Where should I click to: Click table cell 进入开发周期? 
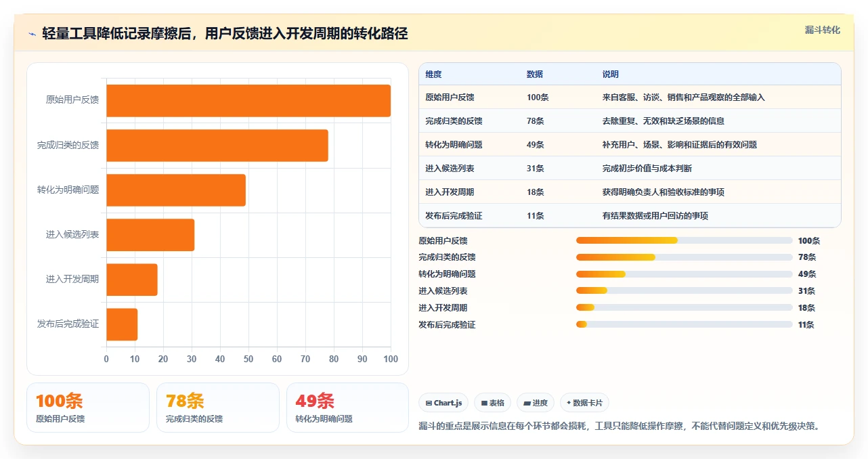[x=450, y=192]
